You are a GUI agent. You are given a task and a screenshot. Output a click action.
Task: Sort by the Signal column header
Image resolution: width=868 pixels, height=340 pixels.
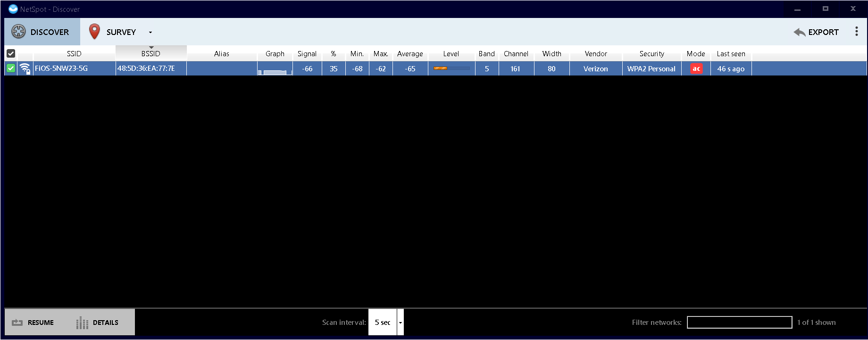307,54
